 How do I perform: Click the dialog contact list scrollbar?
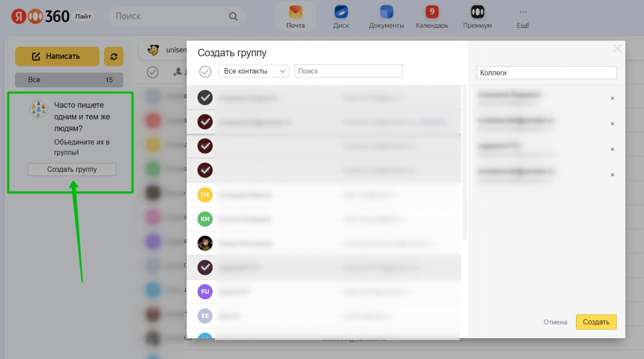pos(464,163)
